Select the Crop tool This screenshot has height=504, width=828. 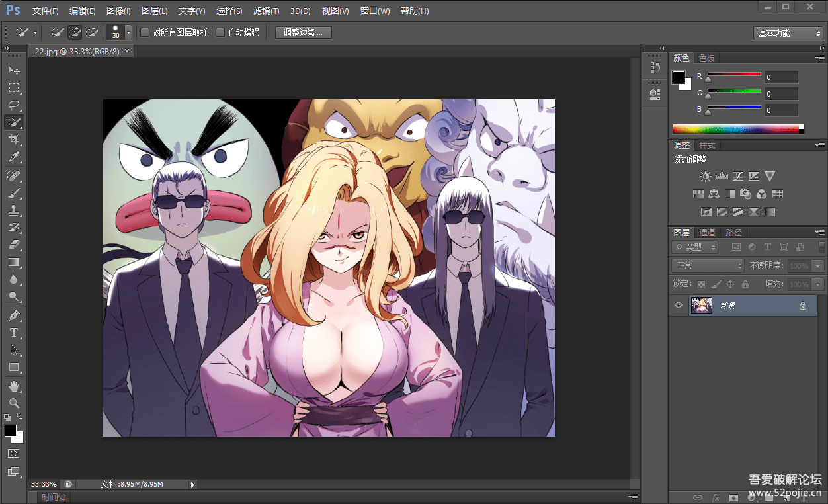(13, 140)
